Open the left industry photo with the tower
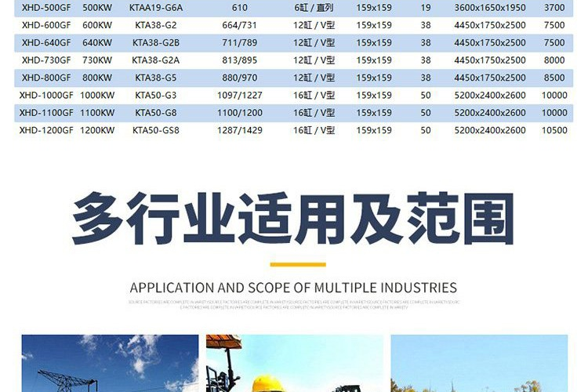The height and width of the screenshot is (392, 588). (110, 363)
